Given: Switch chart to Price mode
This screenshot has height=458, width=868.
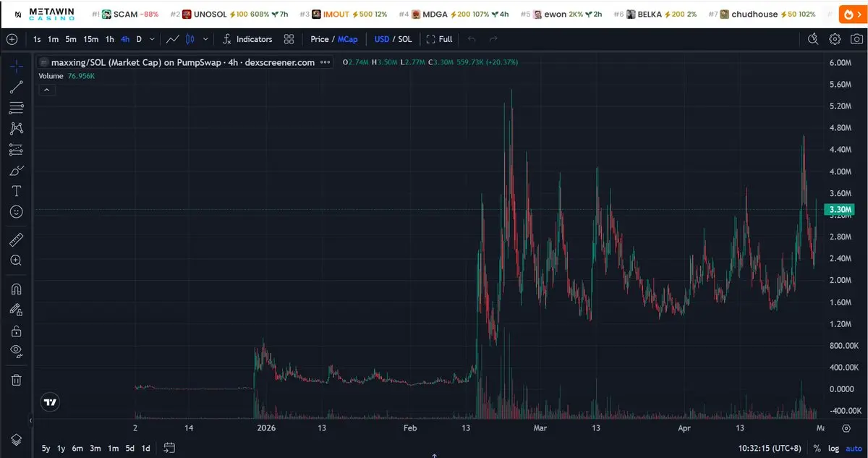Looking at the screenshot, I should point(319,39).
